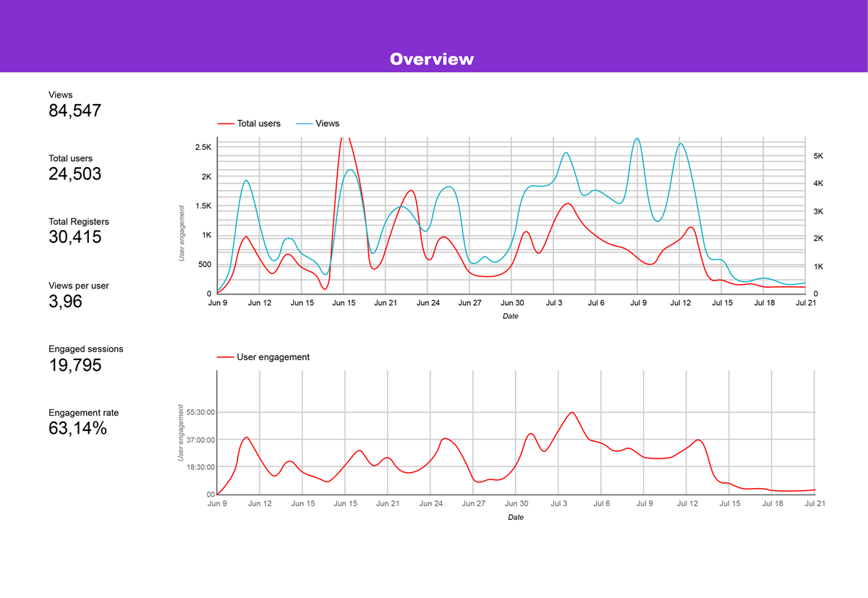The image size is (868, 598).
Task: Select the Engaged sessions 19,795 figure
Action: (x=75, y=365)
